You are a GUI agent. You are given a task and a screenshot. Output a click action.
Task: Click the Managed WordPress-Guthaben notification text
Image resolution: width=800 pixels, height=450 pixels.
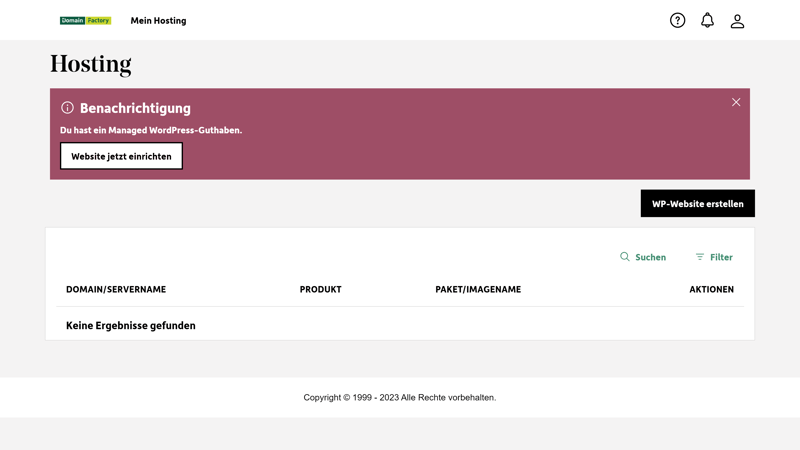point(151,130)
